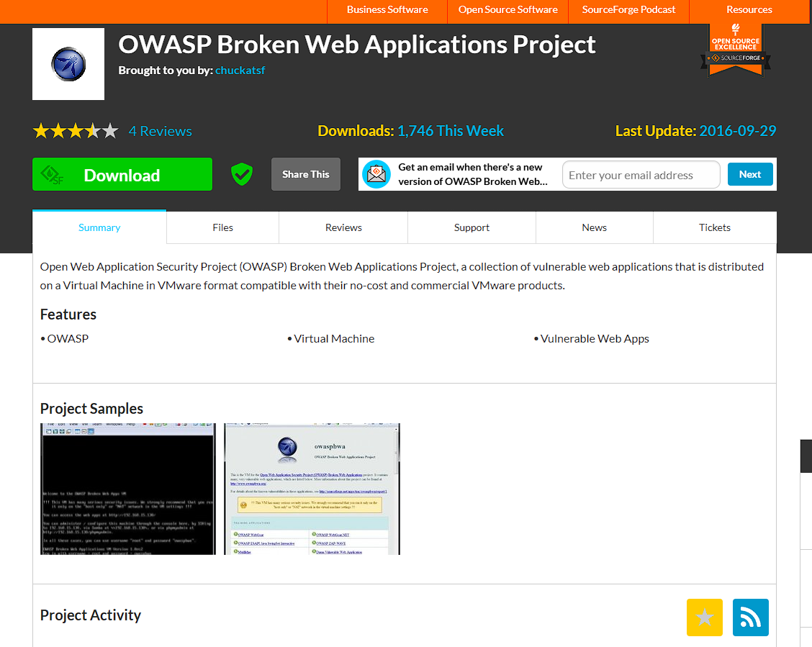Click the 'Project Samples' heading
The width and height of the screenshot is (812, 647).
pos(91,409)
